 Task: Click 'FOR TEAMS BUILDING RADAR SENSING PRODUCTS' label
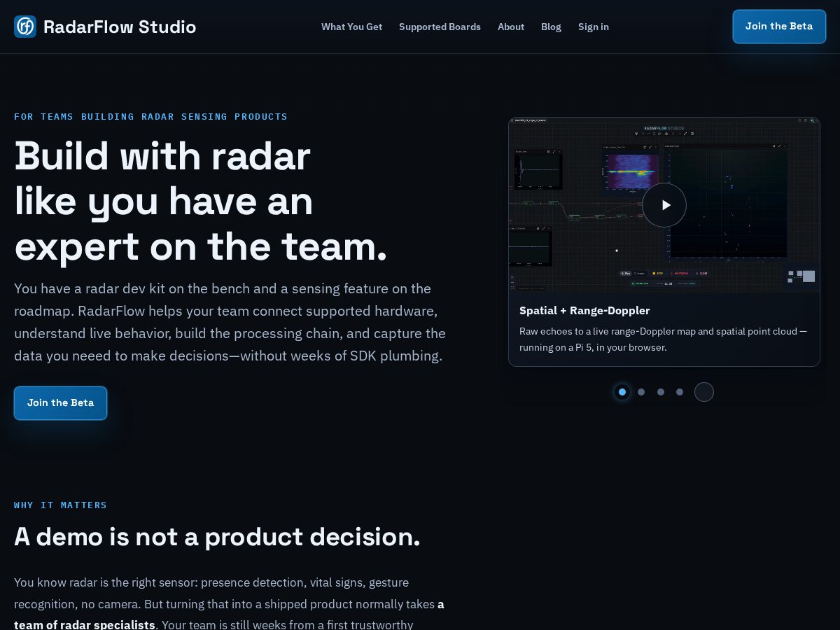point(150,116)
